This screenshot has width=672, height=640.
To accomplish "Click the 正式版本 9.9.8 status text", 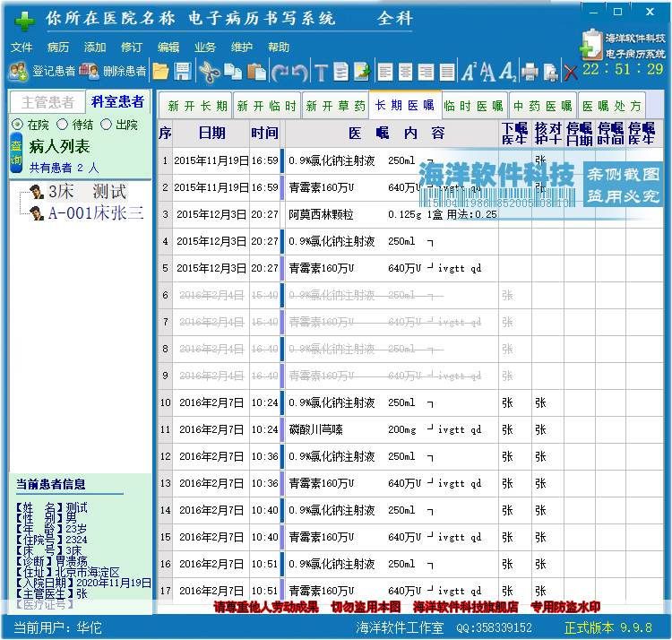I will pyautogui.click(x=608, y=627).
